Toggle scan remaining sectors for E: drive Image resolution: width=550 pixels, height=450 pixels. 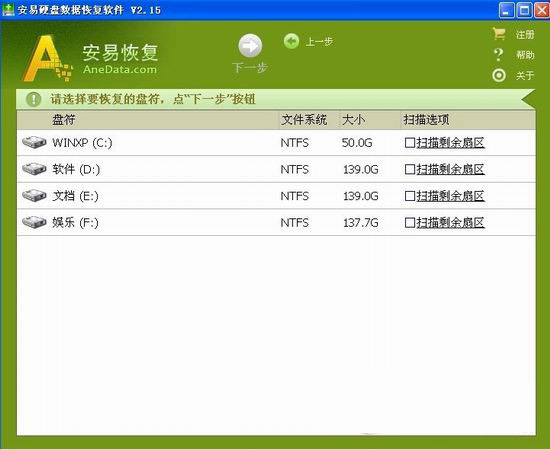(410, 196)
